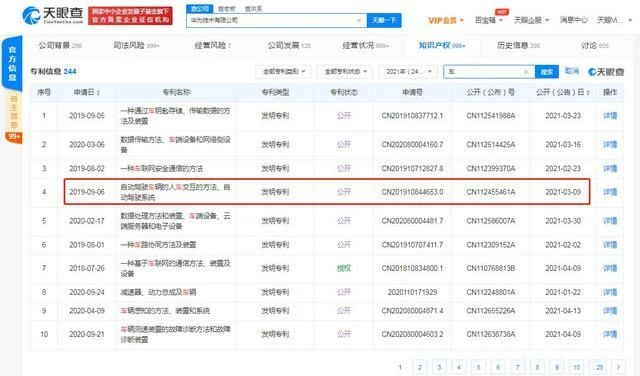Viewport: 640px width, 376px height.
Task: Open 详情 for row 4 自动驾驶 patent
Action: [x=610, y=192]
